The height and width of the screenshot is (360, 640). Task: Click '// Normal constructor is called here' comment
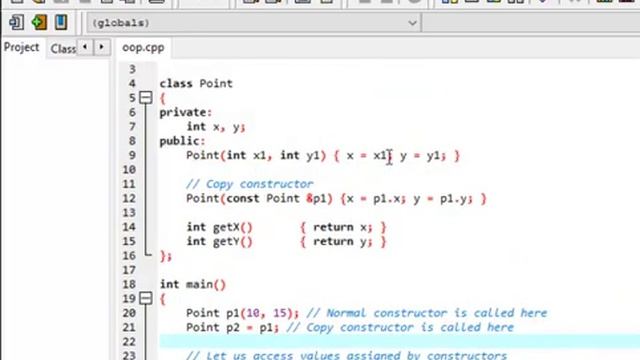[x=427, y=313]
